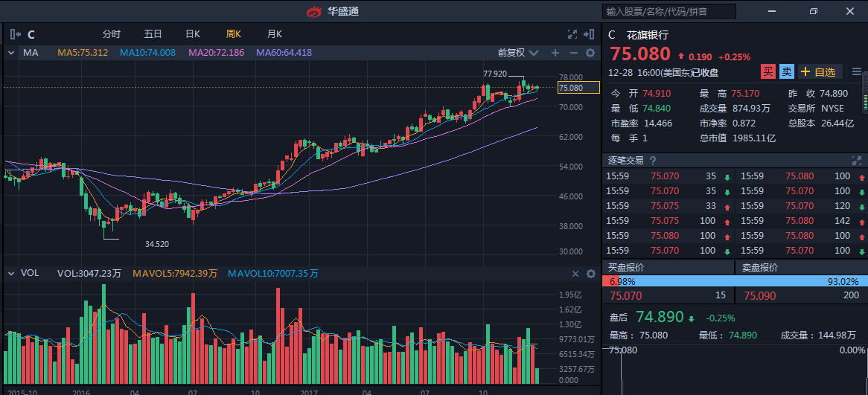Switch to 月K monthly chart
Image resolution: width=868 pixels, height=395 pixels.
(x=275, y=34)
